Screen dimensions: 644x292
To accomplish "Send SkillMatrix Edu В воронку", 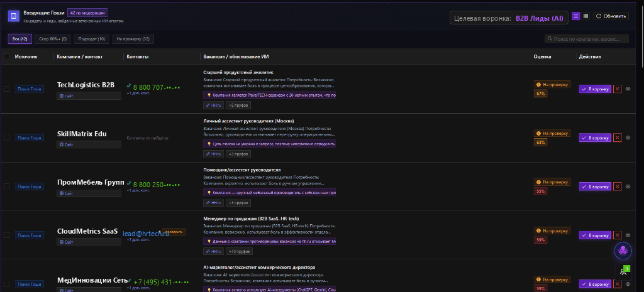I will coord(595,138).
